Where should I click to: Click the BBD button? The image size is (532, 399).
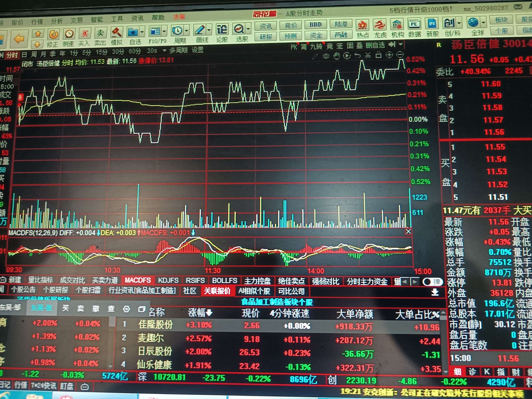[315, 25]
